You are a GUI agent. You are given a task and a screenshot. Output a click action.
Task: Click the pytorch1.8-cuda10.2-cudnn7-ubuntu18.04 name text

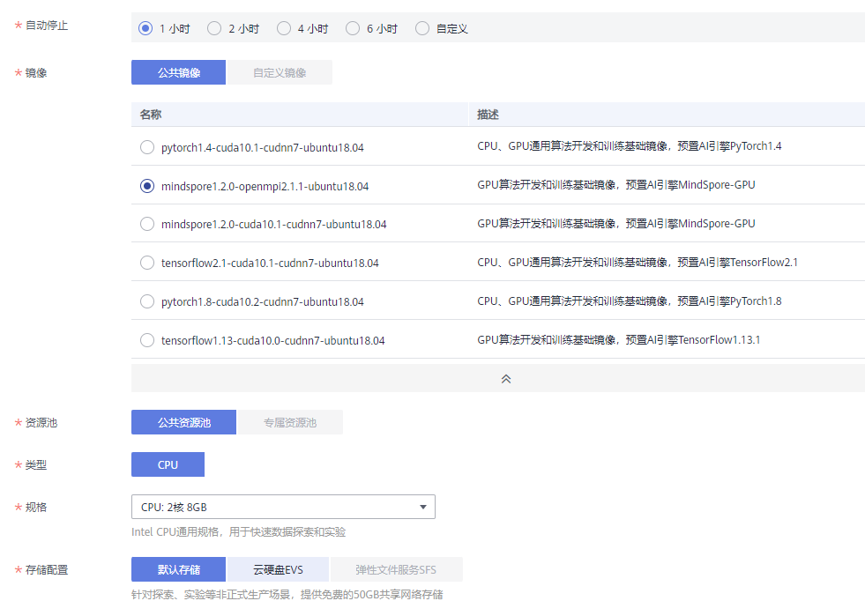[x=263, y=301]
